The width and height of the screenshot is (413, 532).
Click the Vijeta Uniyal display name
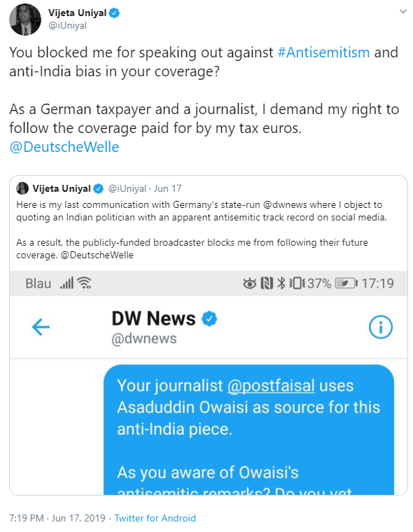[78, 13]
